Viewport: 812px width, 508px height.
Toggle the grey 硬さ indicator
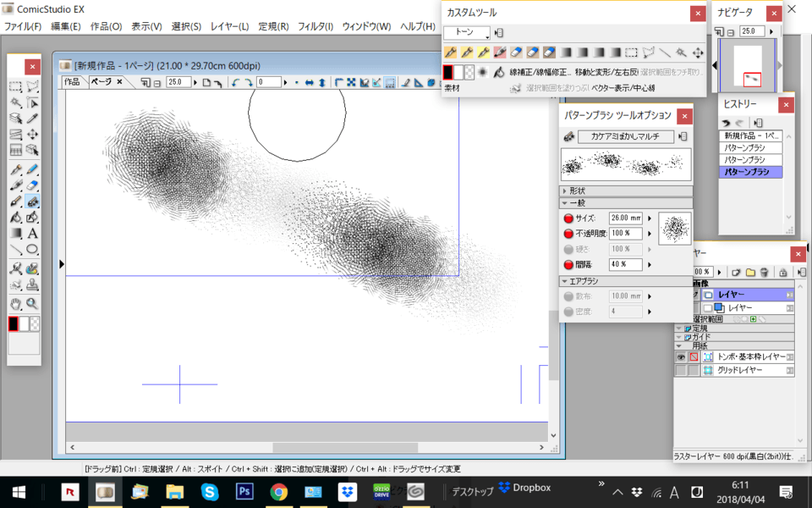[x=568, y=249]
